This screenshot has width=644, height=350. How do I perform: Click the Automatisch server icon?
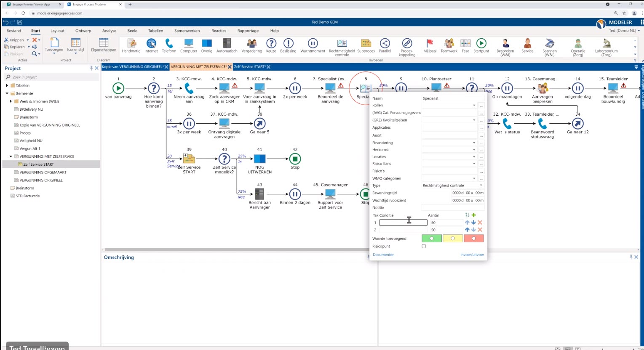(x=227, y=43)
